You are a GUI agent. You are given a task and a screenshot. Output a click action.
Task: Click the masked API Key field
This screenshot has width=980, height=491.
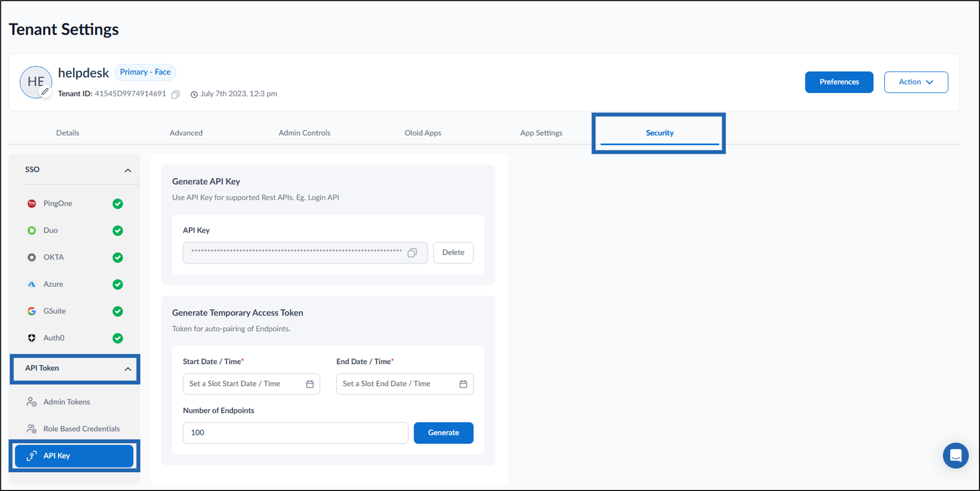point(305,253)
